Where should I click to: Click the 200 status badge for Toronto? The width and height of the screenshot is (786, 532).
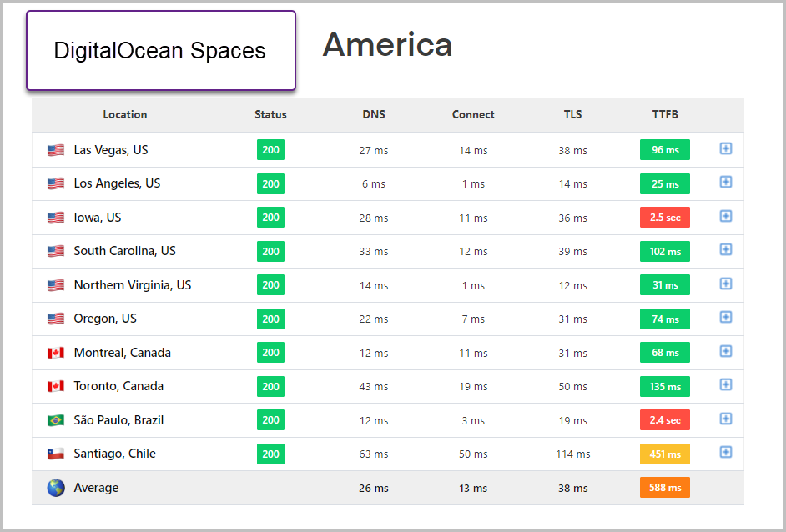click(270, 387)
